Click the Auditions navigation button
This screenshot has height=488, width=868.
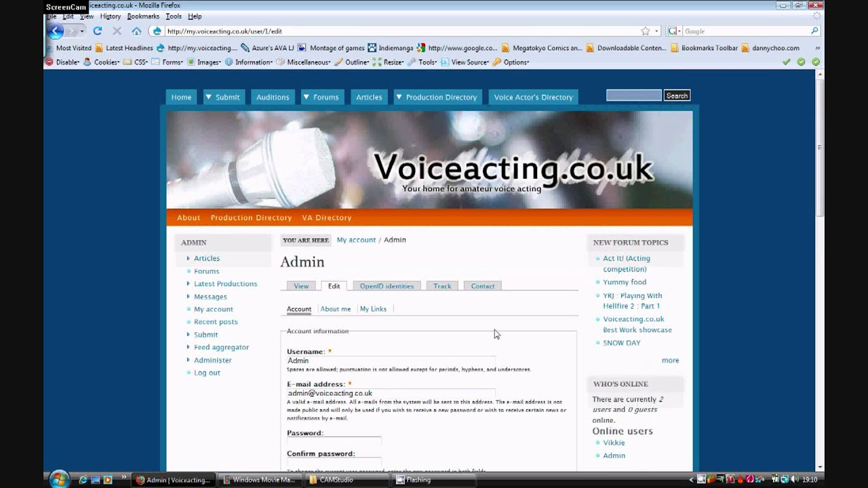pyautogui.click(x=273, y=97)
